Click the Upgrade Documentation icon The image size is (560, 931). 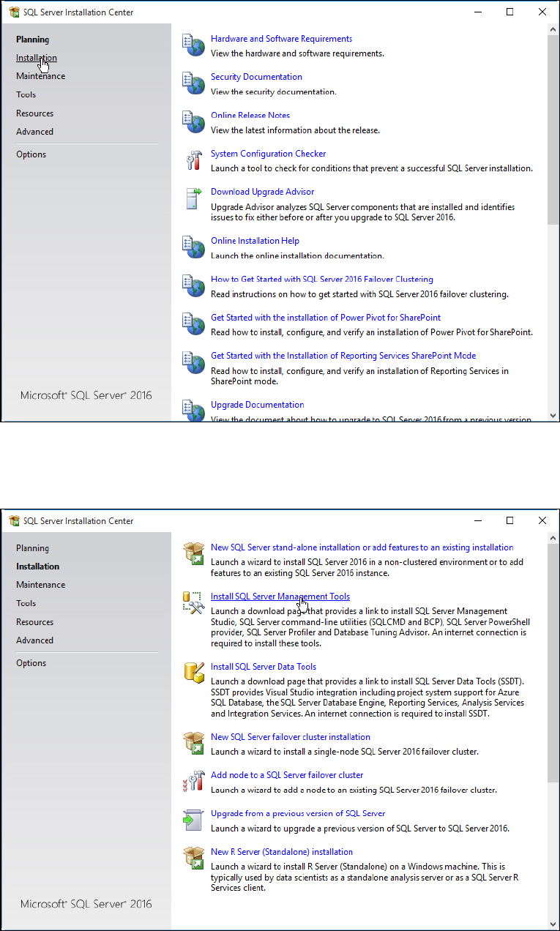click(x=193, y=411)
